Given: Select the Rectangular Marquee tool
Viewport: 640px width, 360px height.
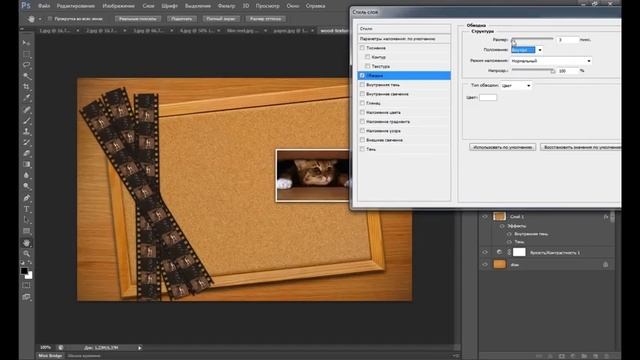Looking at the screenshot, I should tap(27, 54).
